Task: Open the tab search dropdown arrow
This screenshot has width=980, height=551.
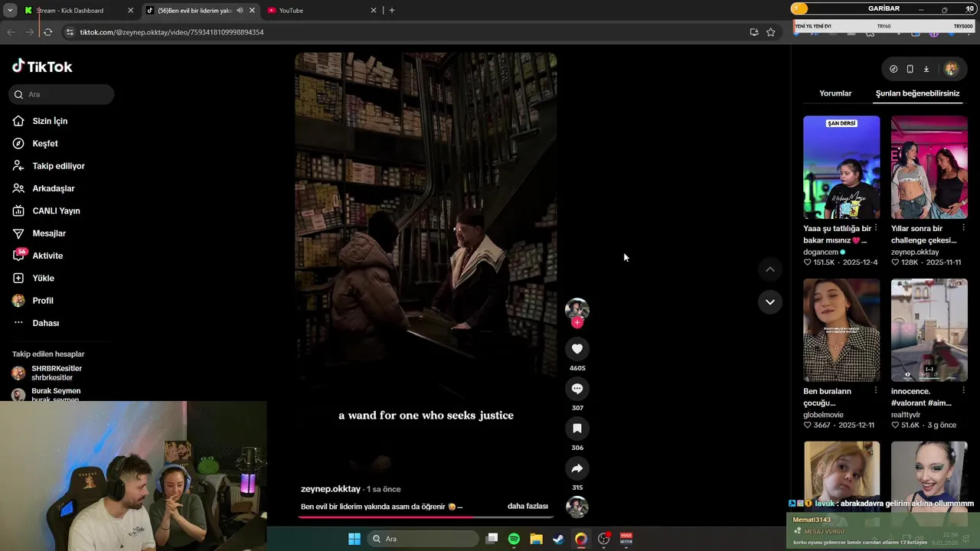Action: (x=10, y=11)
